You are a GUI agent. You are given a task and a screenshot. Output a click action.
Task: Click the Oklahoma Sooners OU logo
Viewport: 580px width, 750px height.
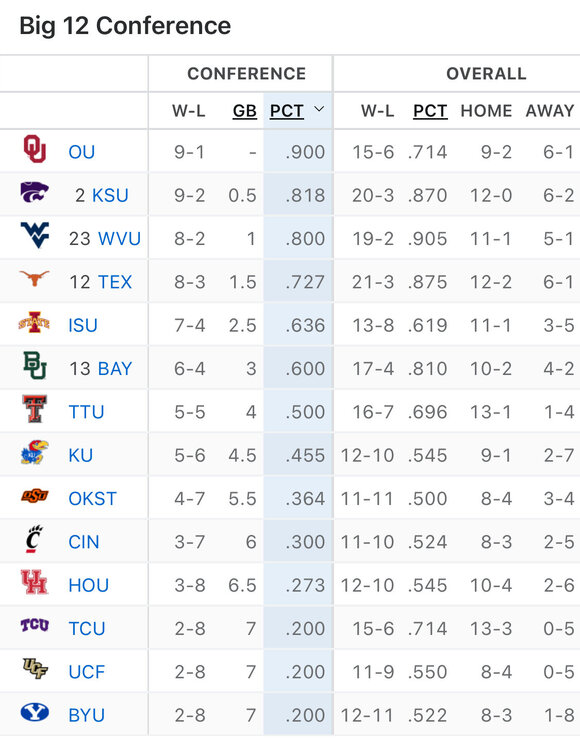[x=35, y=149]
